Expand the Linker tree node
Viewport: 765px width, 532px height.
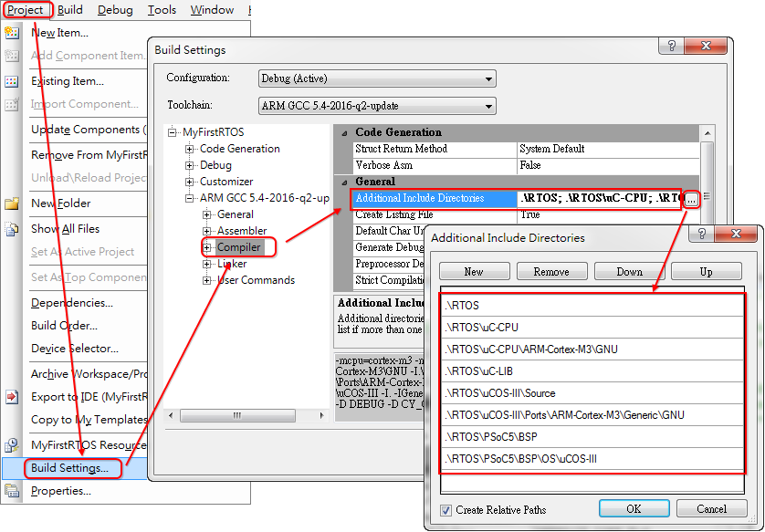pos(207,264)
